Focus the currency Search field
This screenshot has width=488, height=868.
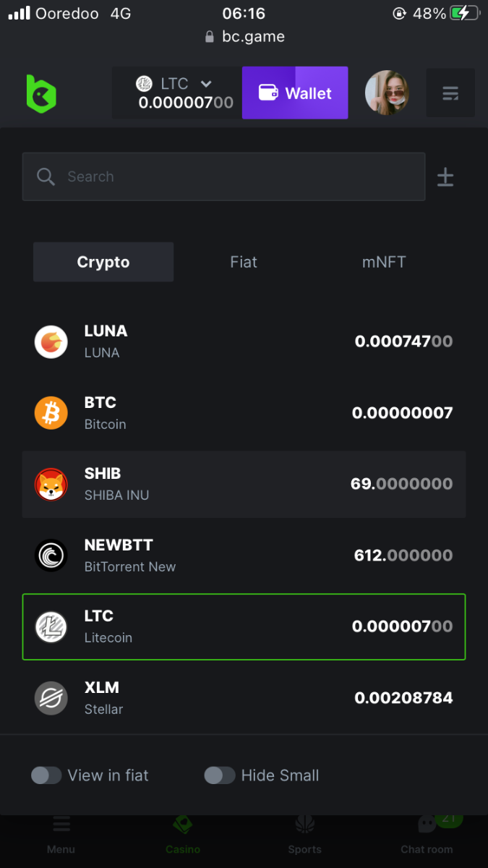(231, 176)
